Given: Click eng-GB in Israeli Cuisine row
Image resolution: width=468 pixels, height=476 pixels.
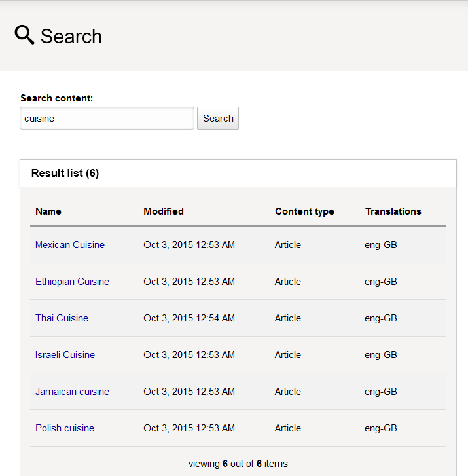Looking at the screenshot, I should (380, 355).
